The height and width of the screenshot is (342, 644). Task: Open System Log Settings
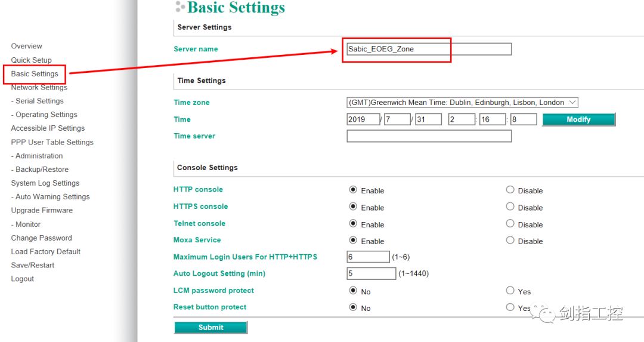tap(45, 183)
